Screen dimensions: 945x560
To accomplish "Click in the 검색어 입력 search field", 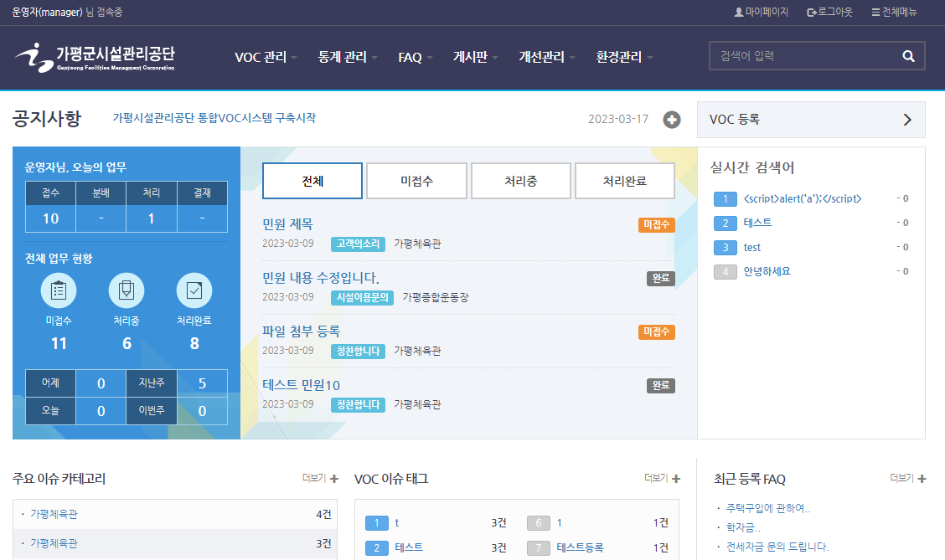I will pyautogui.click(x=800, y=56).
